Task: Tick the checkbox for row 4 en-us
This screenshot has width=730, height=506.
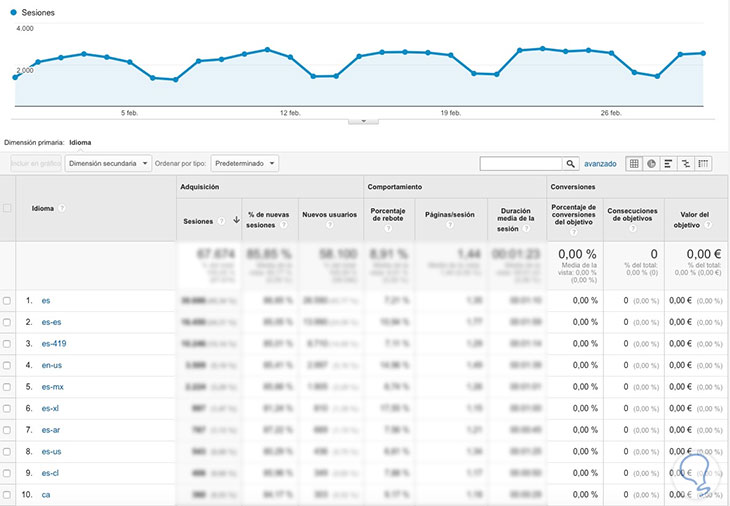Action: (x=7, y=365)
